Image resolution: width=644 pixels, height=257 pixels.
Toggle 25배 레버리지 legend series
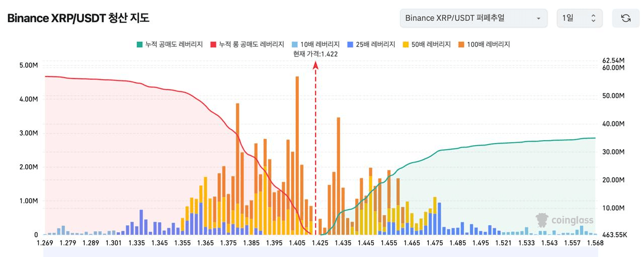tap(371, 44)
